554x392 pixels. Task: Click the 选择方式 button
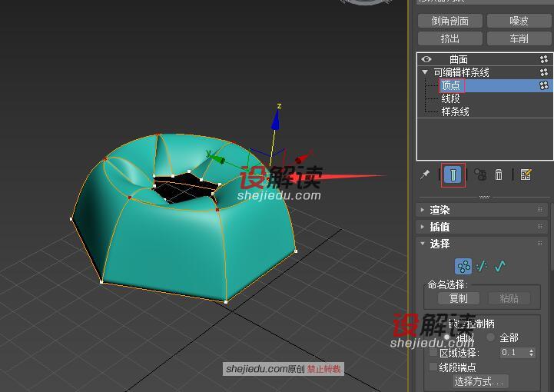point(479,381)
